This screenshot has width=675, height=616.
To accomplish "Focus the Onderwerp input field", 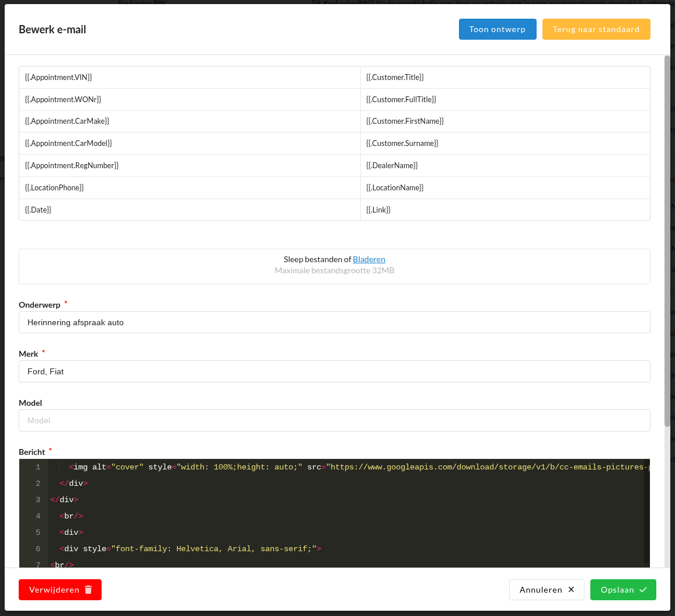I will point(334,322).
